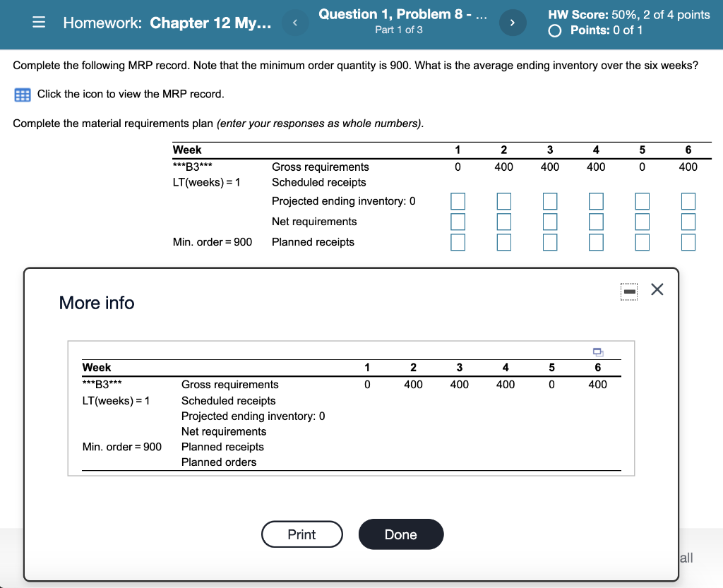The image size is (723, 588).
Task: Select the Week 1 Projected ending inventory box
Action: [458, 200]
